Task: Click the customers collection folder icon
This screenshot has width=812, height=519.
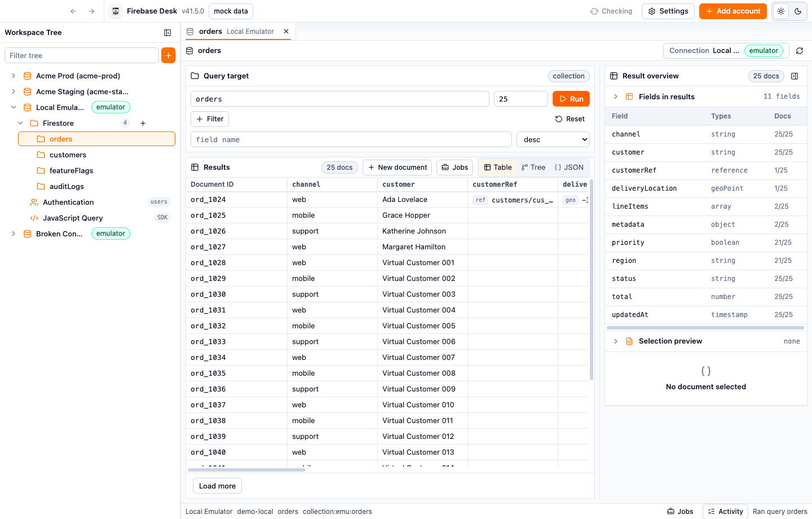Action: (41, 155)
